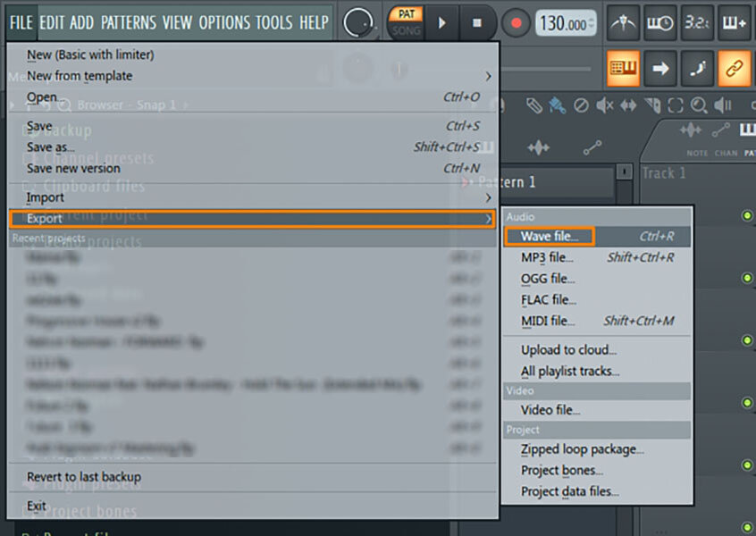Click the note slide icon button

697,69
